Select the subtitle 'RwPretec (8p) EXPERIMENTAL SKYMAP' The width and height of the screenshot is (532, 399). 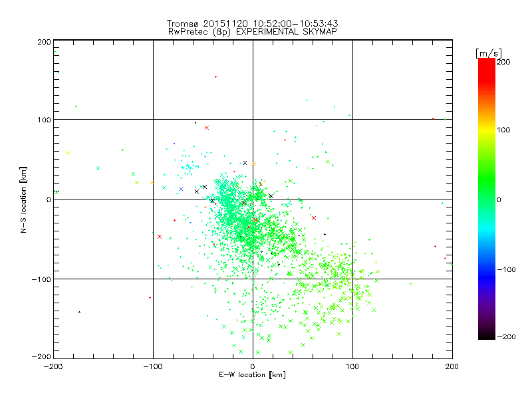click(x=253, y=31)
